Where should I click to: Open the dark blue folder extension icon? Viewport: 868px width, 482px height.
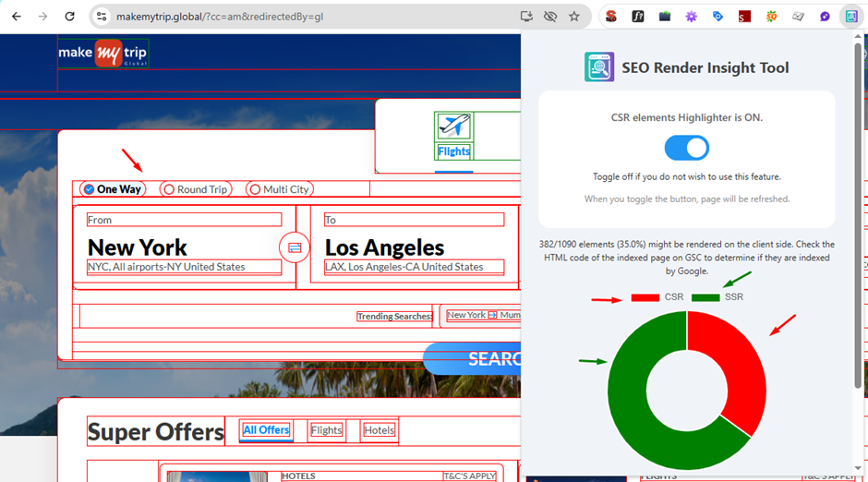(x=664, y=17)
